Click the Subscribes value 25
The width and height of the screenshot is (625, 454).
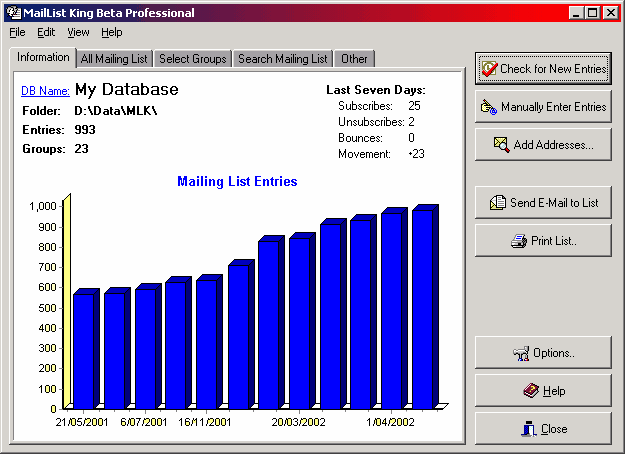(414, 106)
